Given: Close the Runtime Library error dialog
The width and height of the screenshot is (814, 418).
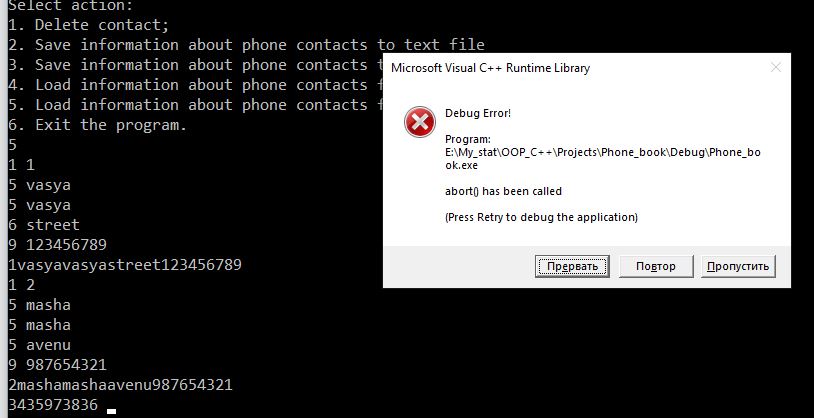Looking at the screenshot, I should click(x=776, y=68).
